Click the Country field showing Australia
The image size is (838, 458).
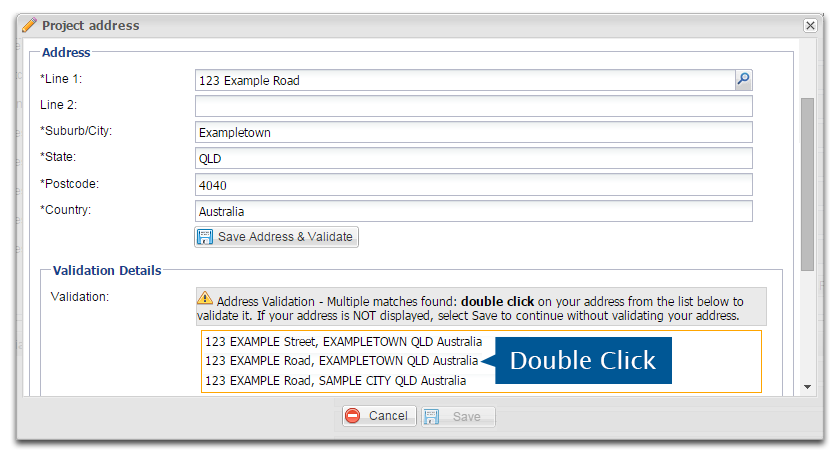[474, 211]
